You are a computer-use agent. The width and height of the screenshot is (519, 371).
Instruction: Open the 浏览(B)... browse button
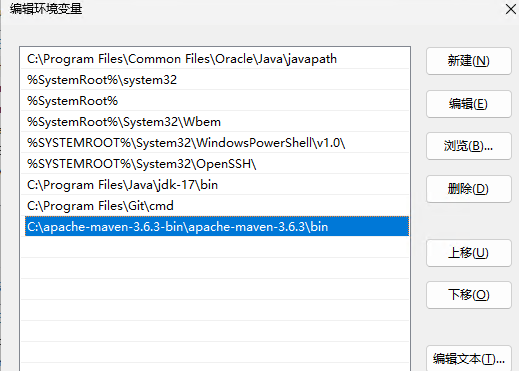468,146
